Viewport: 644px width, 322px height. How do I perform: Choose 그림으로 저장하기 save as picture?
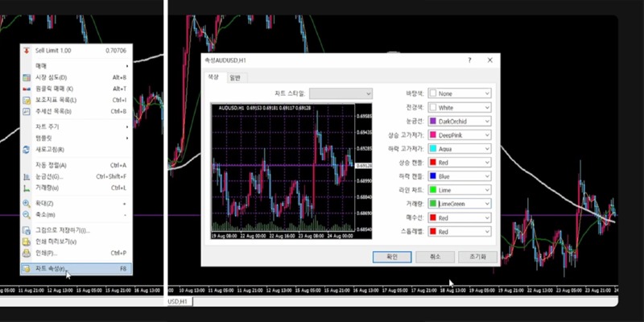(27, 230)
